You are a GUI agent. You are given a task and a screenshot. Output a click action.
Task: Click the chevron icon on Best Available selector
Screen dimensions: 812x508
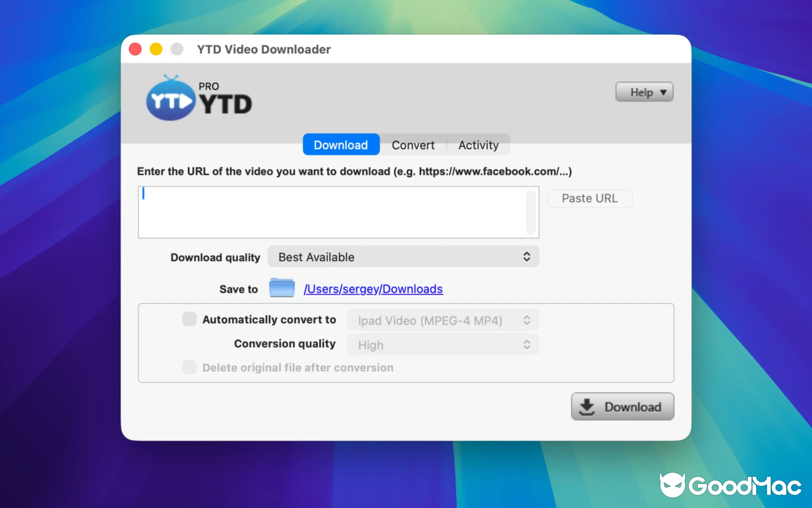[x=527, y=257]
